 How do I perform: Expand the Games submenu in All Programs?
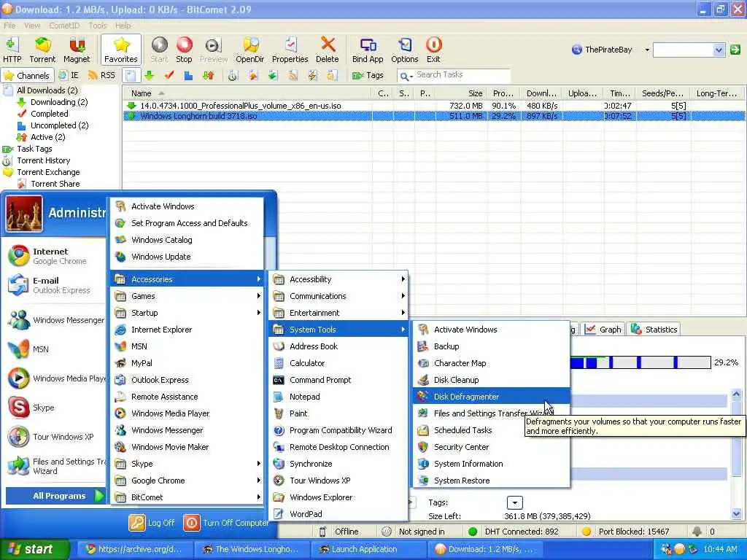pos(187,296)
